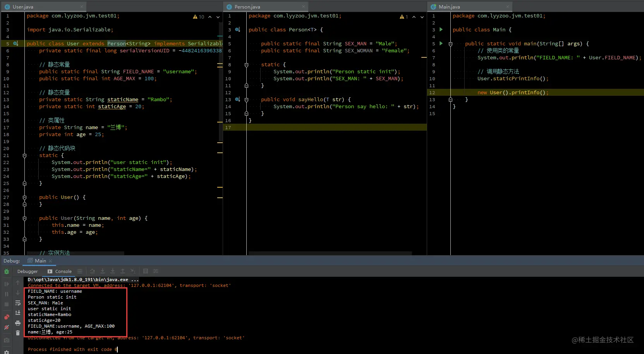Close the Main.java tab
The height and width of the screenshot is (354, 644).
coord(508,7)
